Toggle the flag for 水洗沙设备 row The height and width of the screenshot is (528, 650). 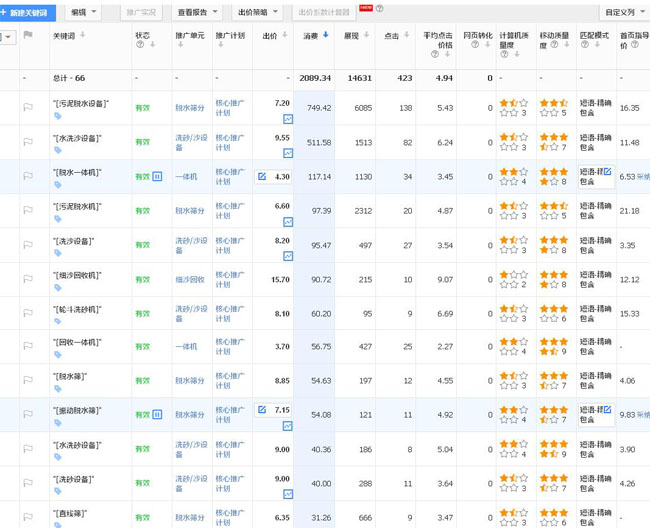28,142
